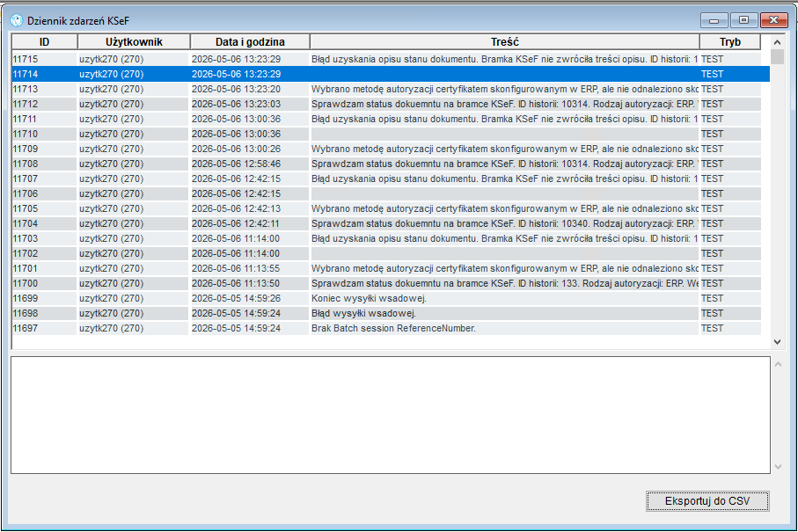Select highlighted event row ID 11714
This screenshot has height=532, width=798.
click(391, 74)
